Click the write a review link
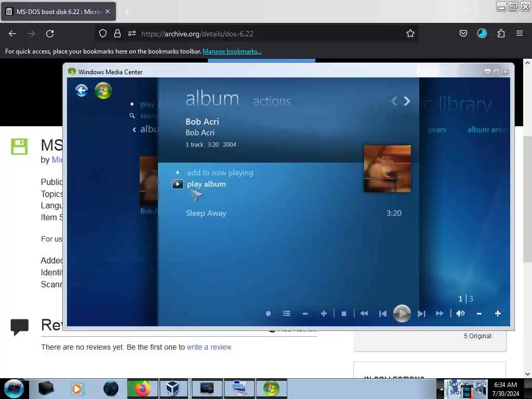The width and height of the screenshot is (532, 399). 209,347
